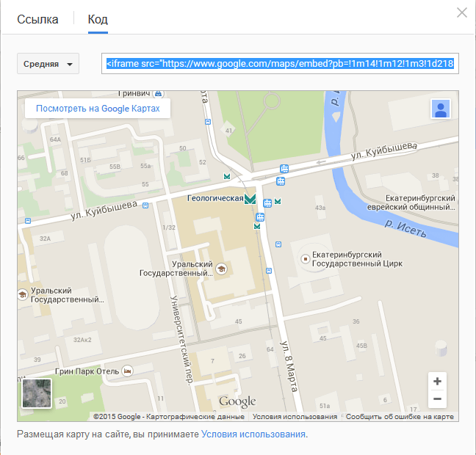Screen dimensions: 476x455
Task: Click the tram stop icon below Геологическая on 8 Марта
Action: (260, 217)
